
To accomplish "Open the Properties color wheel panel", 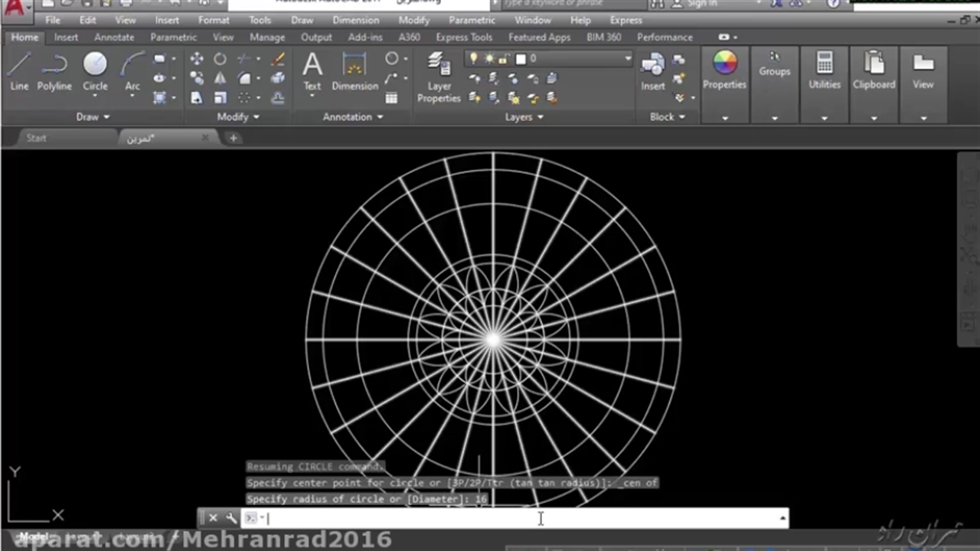I will [724, 70].
